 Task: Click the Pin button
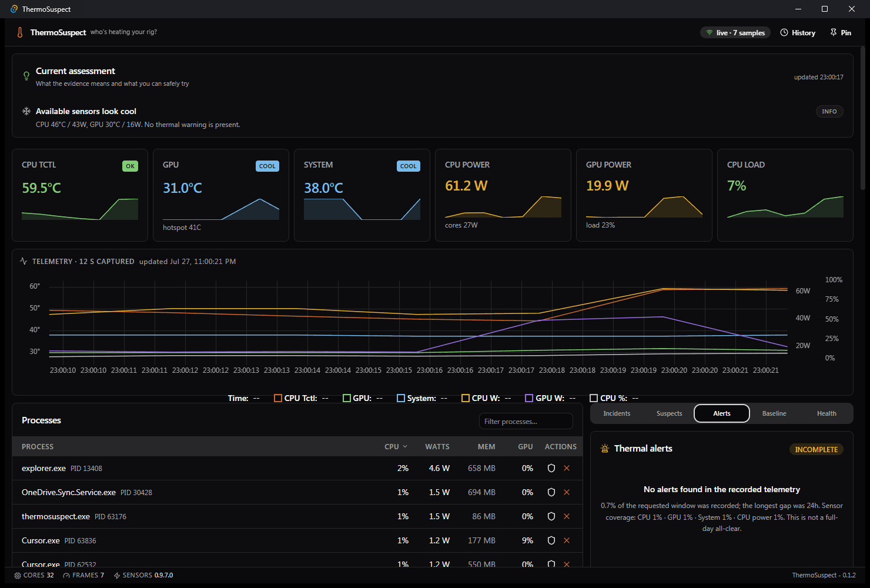click(x=841, y=32)
